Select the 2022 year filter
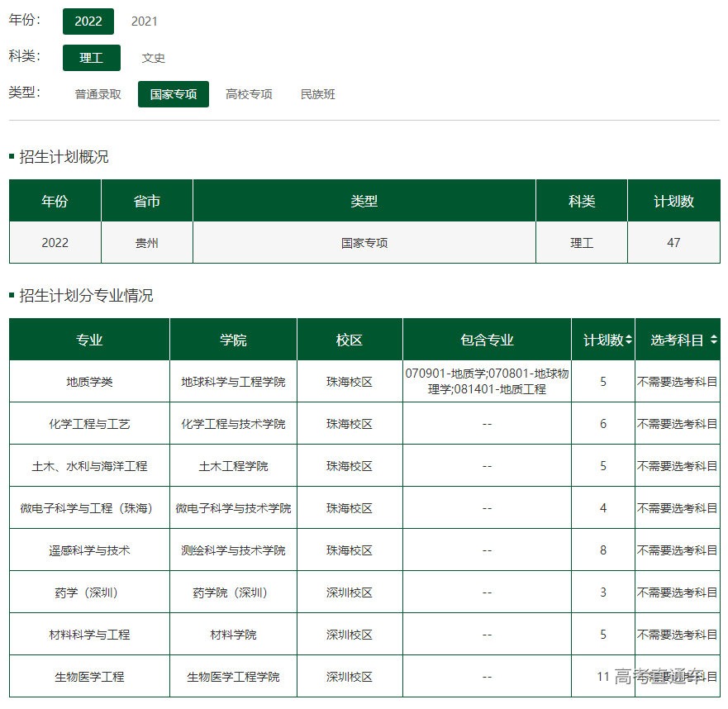 pyautogui.click(x=88, y=21)
